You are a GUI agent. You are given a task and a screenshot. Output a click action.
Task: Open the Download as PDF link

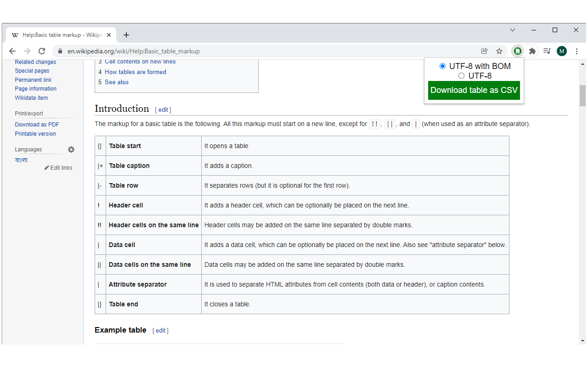pos(37,124)
